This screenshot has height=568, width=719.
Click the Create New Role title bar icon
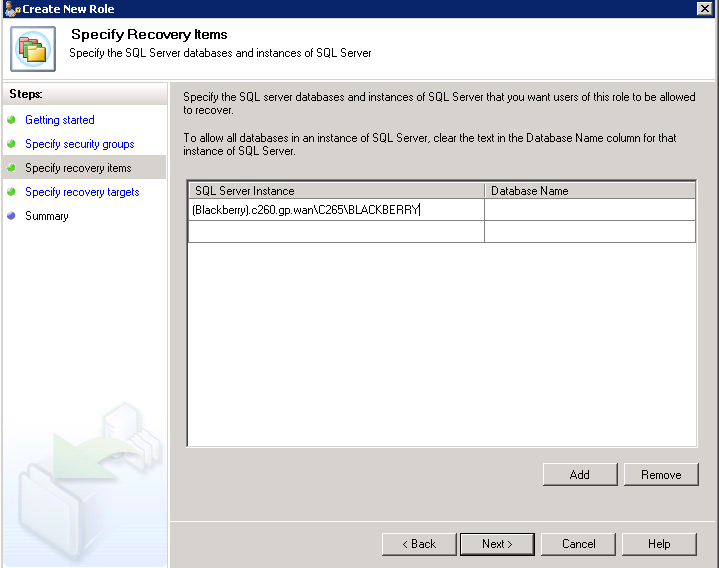[12, 9]
